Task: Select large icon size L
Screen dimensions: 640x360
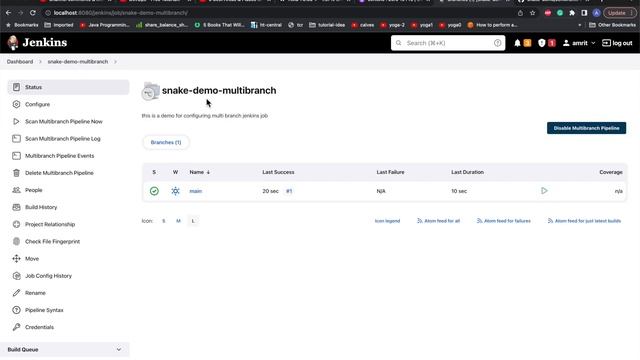Action: tap(193, 221)
